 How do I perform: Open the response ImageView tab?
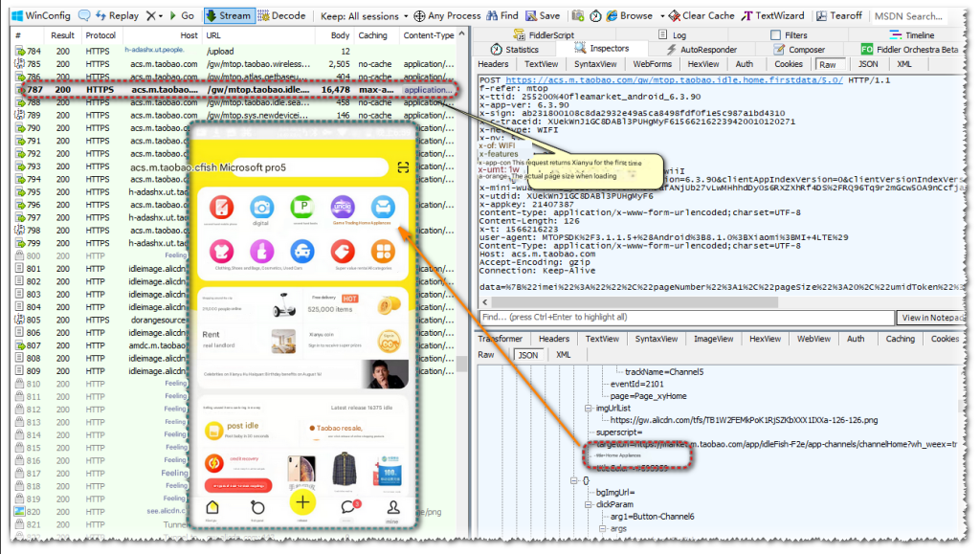[713, 339]
